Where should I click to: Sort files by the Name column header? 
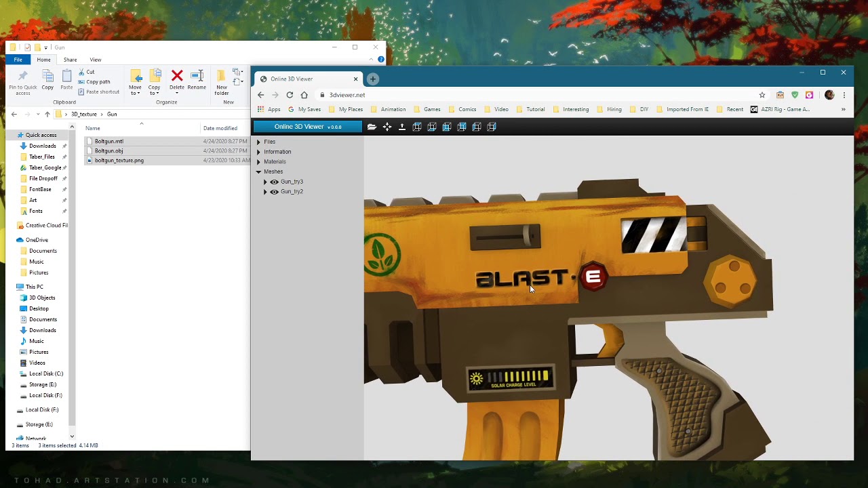pyautogui.click(x=93, y=128)
